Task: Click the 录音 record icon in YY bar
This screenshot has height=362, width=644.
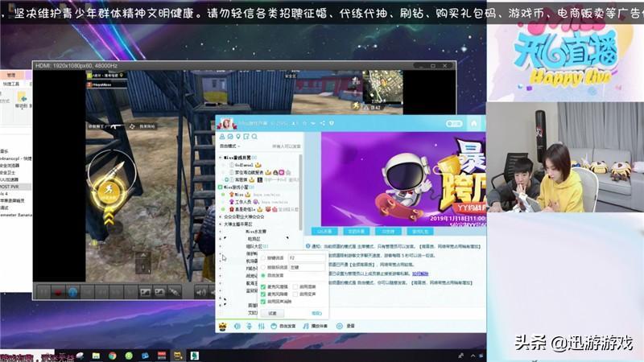Action: click(x=339, y=327)
